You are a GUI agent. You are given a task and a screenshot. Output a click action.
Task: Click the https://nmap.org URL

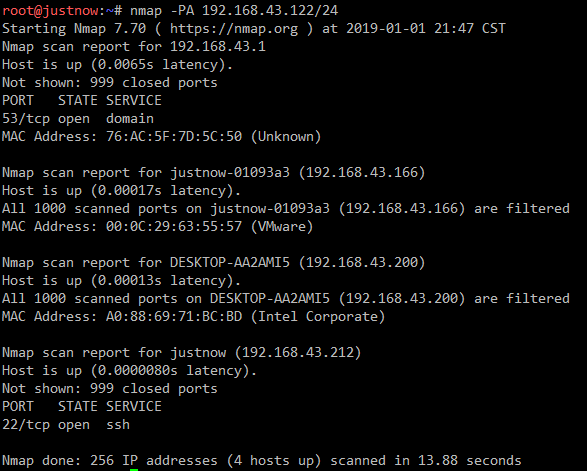(x=234, y=28)
